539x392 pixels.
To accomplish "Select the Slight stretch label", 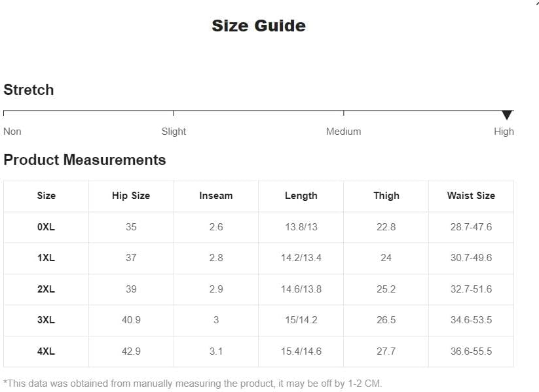I will [174, 132].
